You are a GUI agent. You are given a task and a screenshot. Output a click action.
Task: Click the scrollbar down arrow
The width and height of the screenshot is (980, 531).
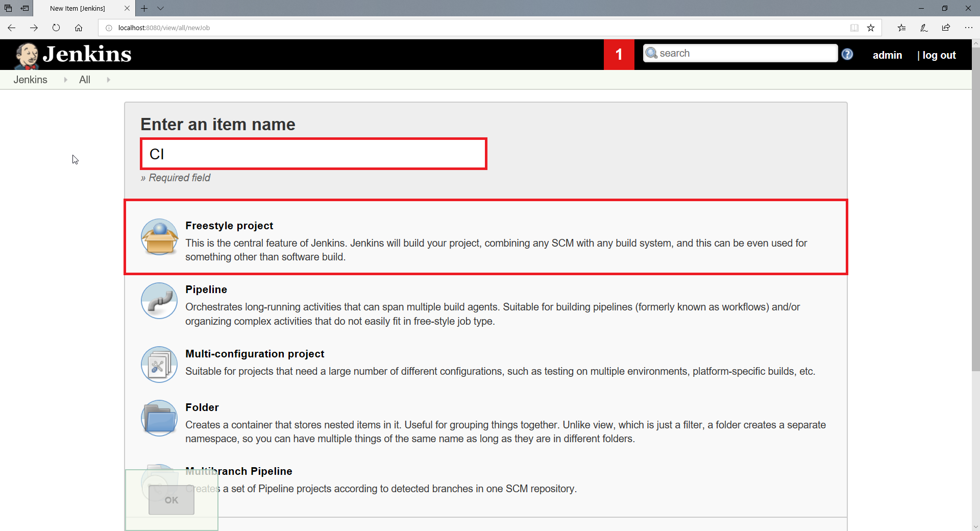pos(975,526)
